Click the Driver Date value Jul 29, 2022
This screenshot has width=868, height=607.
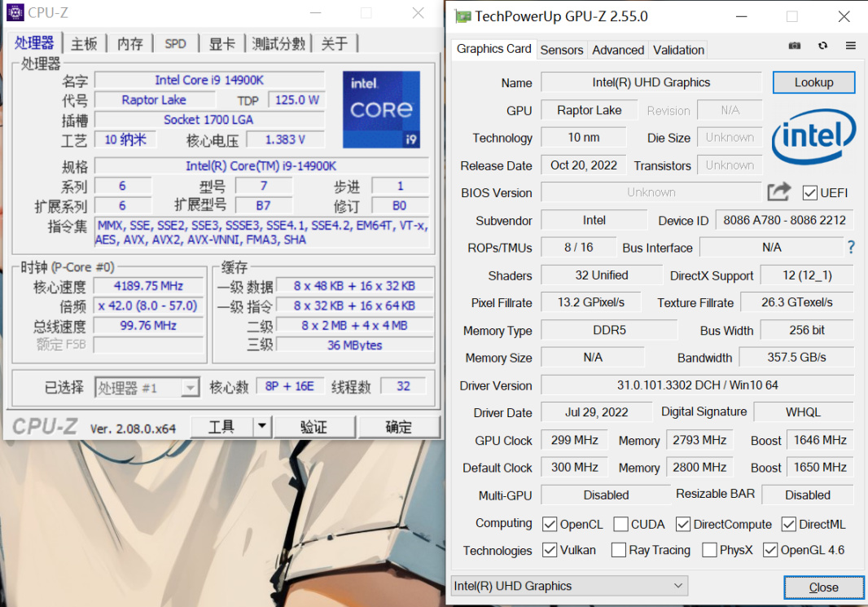click(596, 412)
